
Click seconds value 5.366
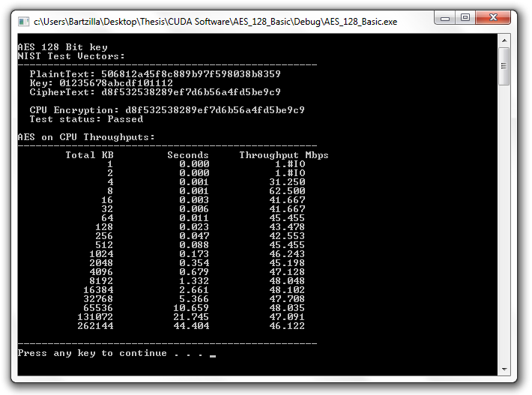click(x=194, y=299)
